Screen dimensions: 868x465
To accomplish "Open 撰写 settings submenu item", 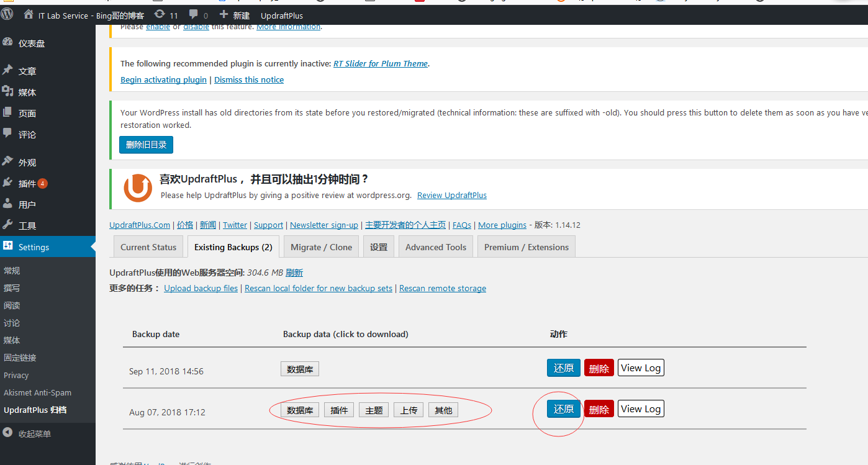I will [12, 288].
